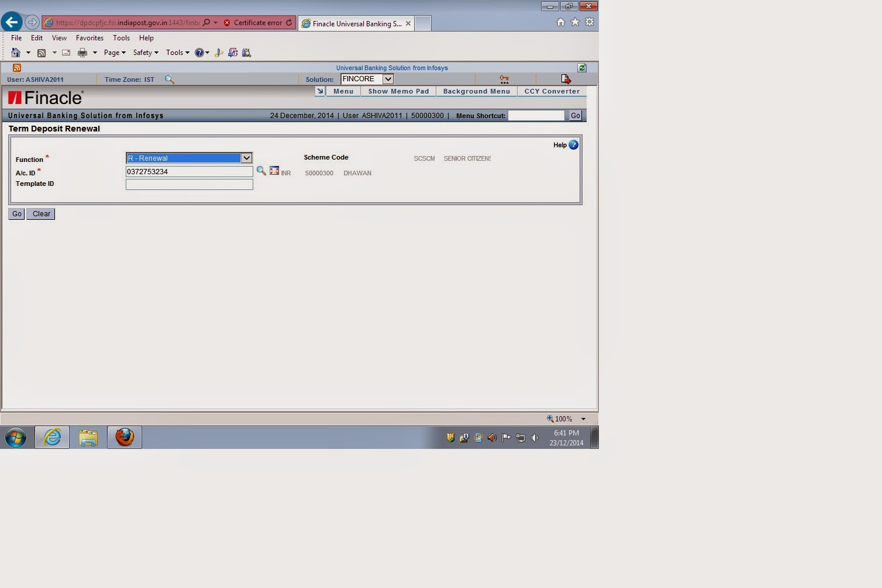This screenshot has width=882, height=588.
Task: Click the account inquiry icon beside the searcher
Action: pyautogui.click(x=274, y=170)
